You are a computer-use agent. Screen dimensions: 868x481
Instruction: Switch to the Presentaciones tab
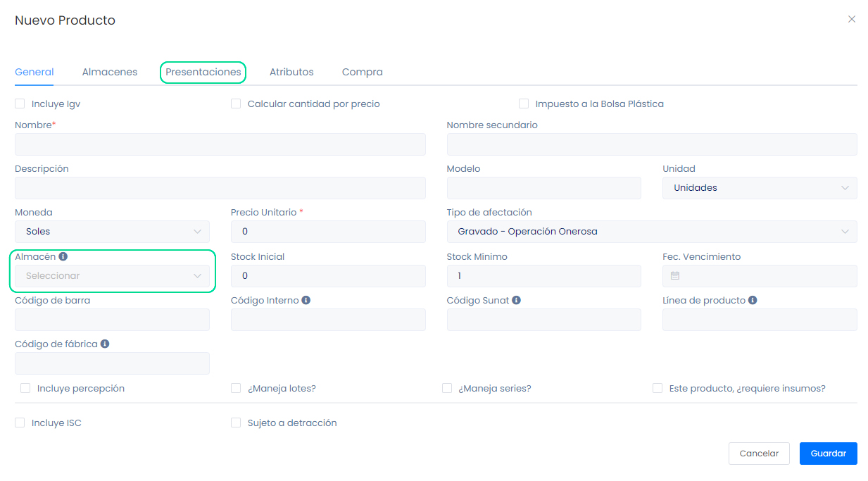(203, 72)
